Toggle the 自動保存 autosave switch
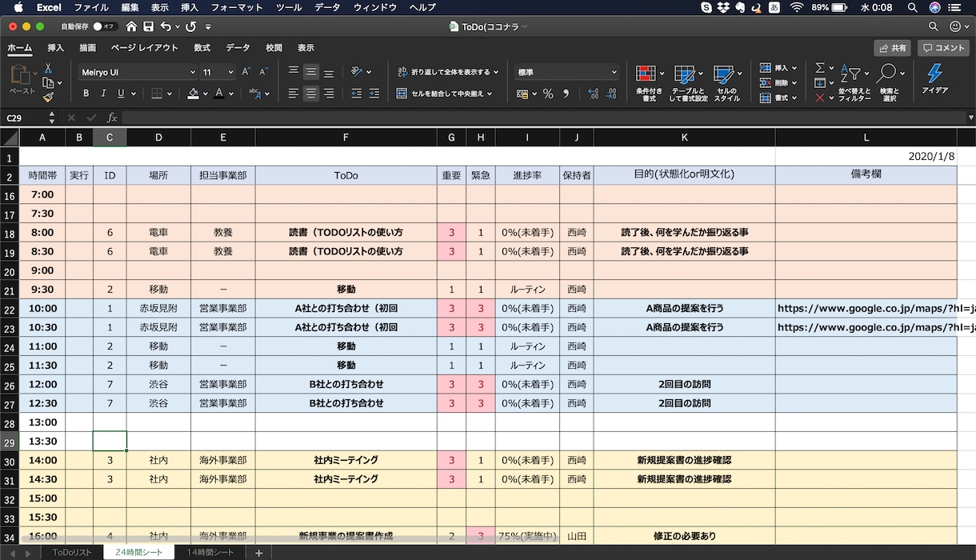Image resolution: width=976 pixels, height=560 pixels. coord(104,26)
